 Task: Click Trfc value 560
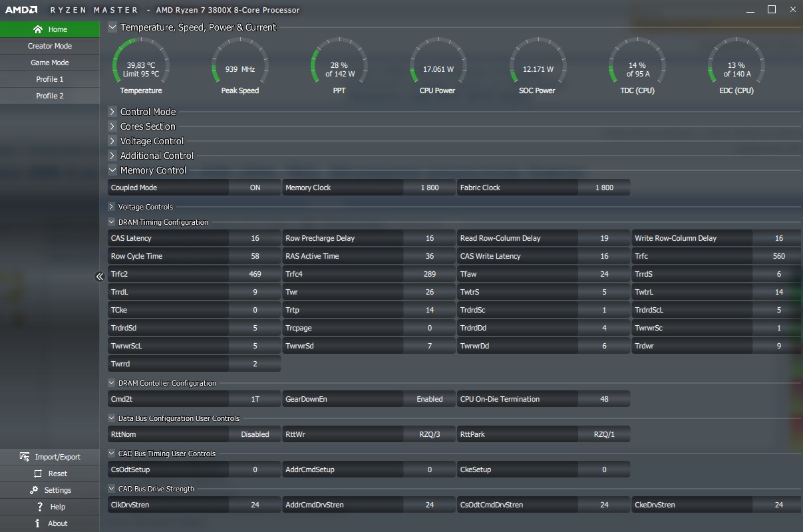click(778, 256)
